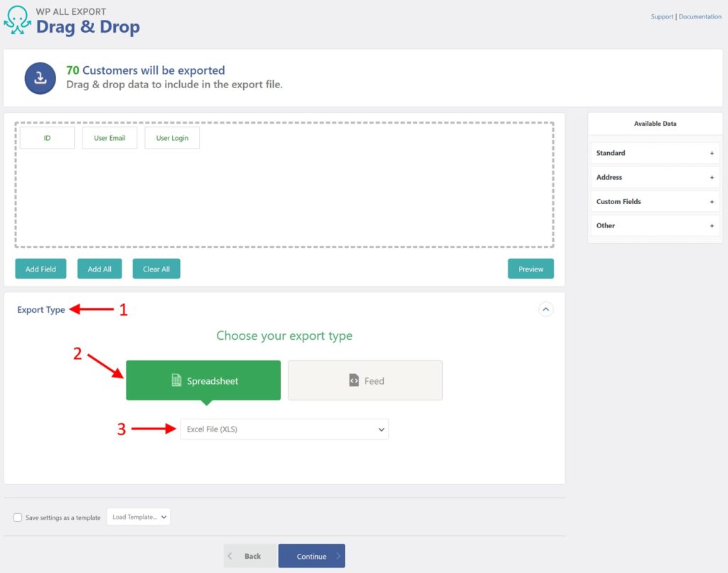Click the left chevron icon on the Back button
This screenshot has width=728, height=573.
coord(230,555)
